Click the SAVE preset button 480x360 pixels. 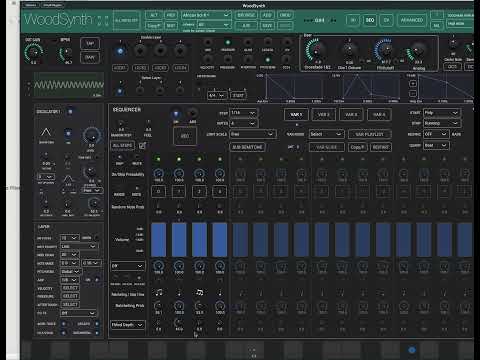[267, 25]
